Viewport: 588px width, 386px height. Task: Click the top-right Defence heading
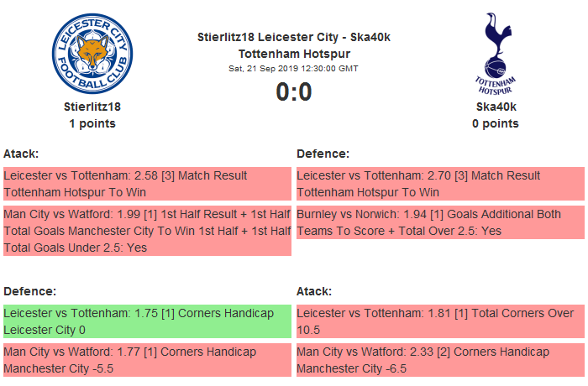323,154
